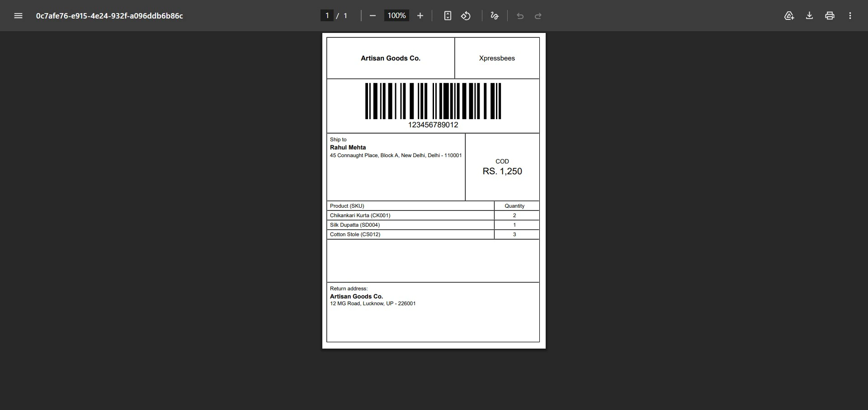
Task: Click the Artisan Goods Co. header text
Action: 391,58
